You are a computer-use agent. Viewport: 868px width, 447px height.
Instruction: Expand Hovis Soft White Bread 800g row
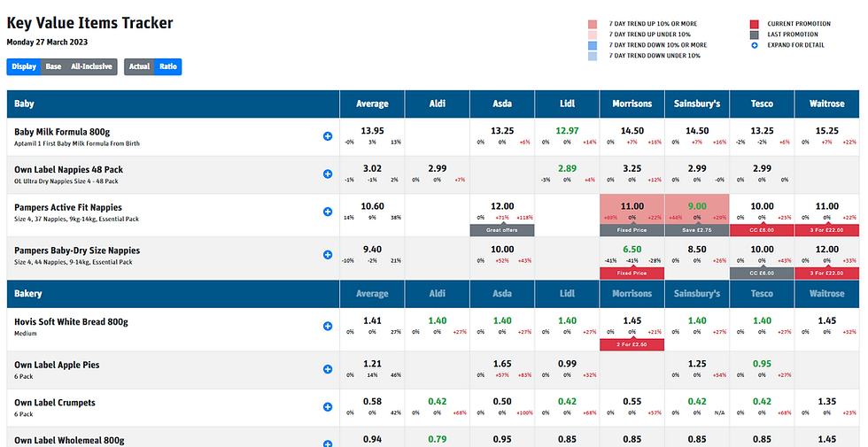pos(328,326)
